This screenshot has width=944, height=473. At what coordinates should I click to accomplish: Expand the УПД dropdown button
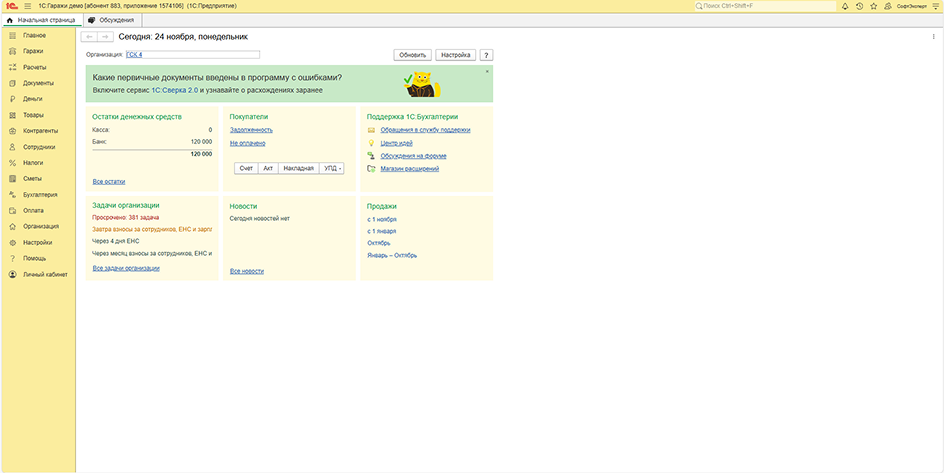[x=333, y=169]
